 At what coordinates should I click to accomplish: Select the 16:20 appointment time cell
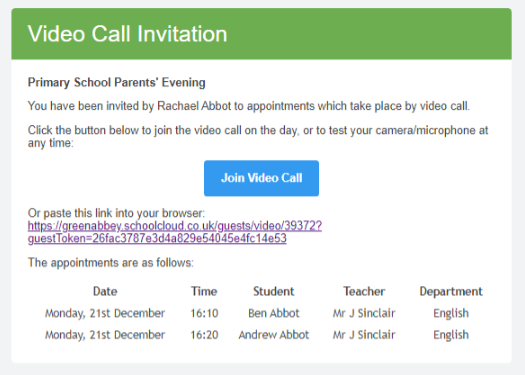coord(204,335)
